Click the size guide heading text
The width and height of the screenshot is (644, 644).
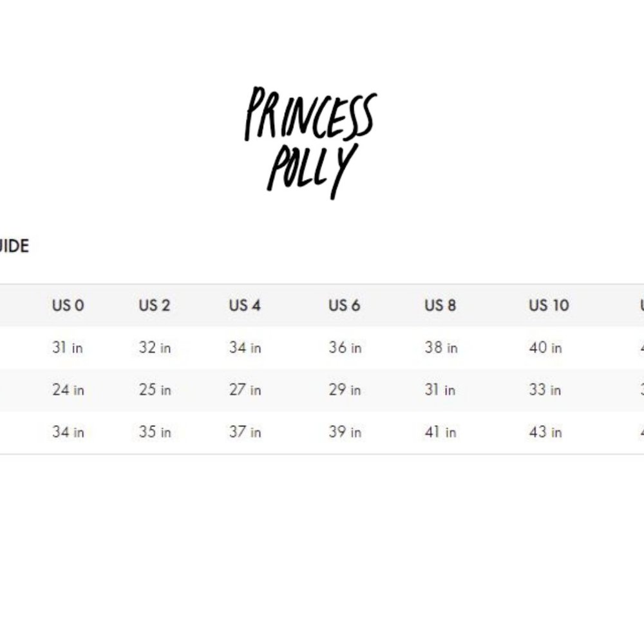14,246
